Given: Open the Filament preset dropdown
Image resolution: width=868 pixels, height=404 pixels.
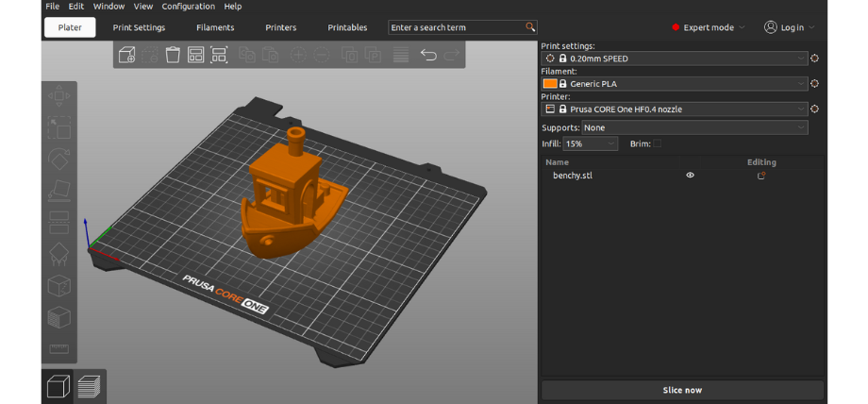Looking at the screenshot, I should click(675, 84).
